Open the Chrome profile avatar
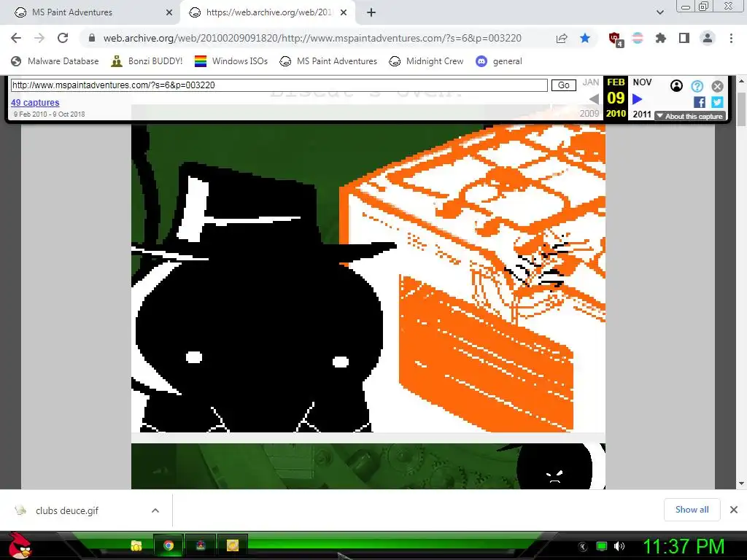 708,38
